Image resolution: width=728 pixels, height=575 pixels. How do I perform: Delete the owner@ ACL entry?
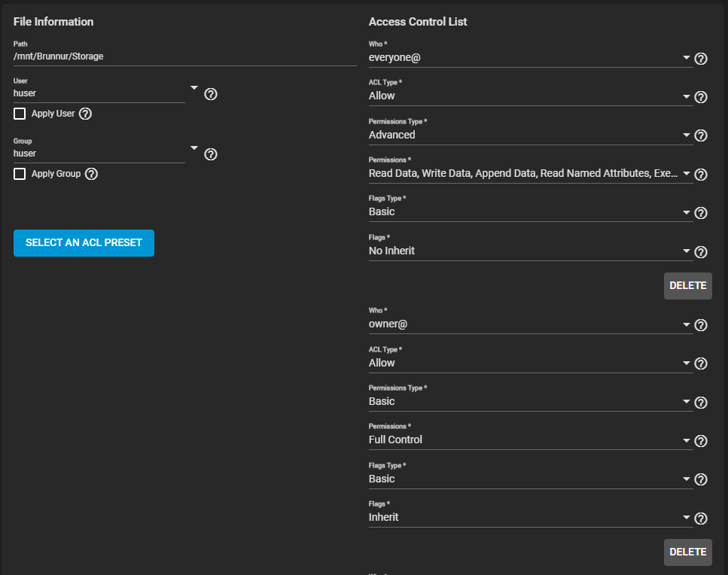point(687,552)
